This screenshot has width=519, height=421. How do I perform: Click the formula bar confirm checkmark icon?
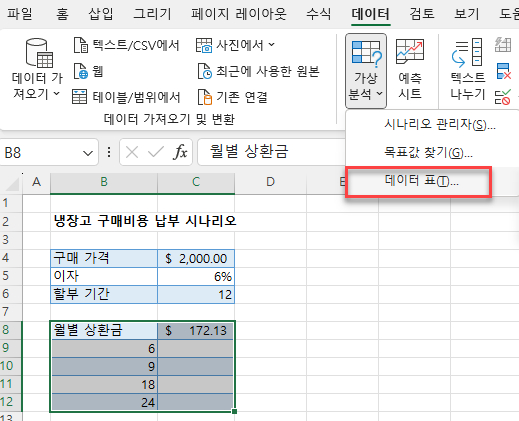pyautogui.click(x=156, y=153)
